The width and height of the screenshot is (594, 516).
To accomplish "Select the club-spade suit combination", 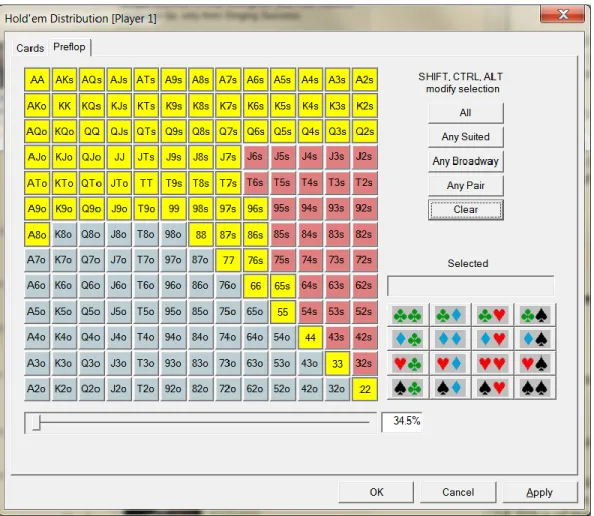I will coord(535,315).
